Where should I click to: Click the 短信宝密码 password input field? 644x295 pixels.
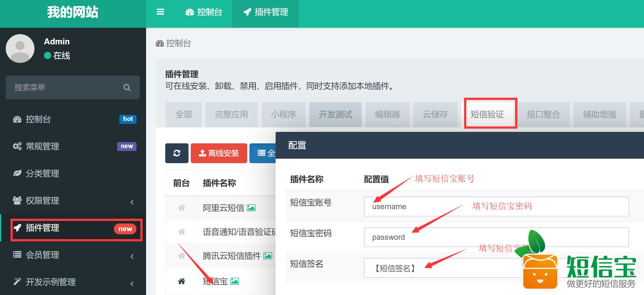click(x=496, y=237)
